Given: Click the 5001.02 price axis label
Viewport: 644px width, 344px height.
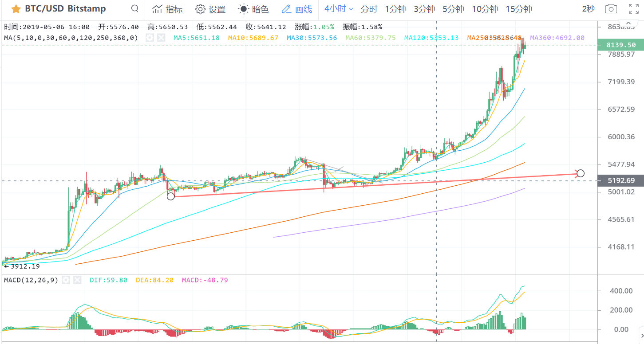Looking at the screenshot, I should click(621, 192).
